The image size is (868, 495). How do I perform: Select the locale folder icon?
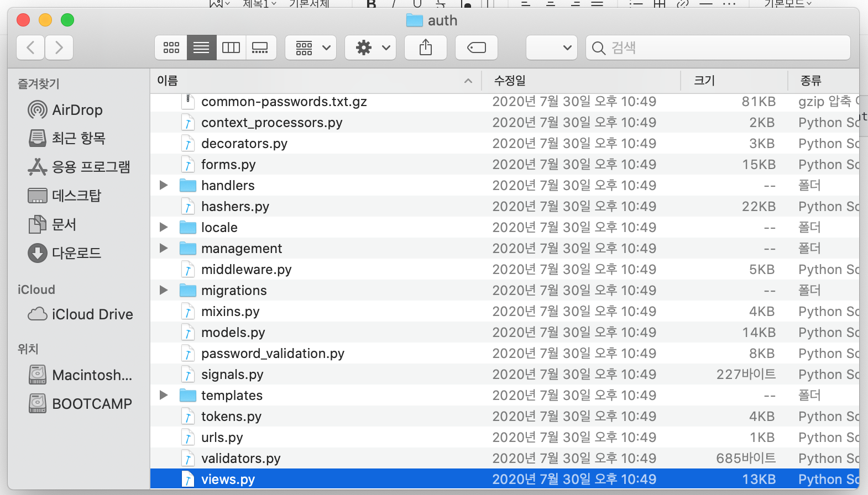click(188, 228)
